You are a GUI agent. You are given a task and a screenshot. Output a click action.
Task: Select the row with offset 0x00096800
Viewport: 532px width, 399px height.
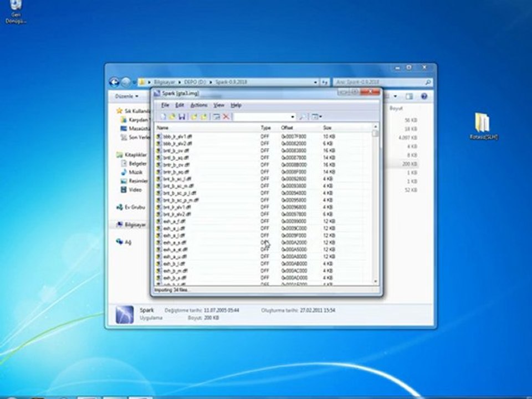pyautogui.click(x=263, y=207)
